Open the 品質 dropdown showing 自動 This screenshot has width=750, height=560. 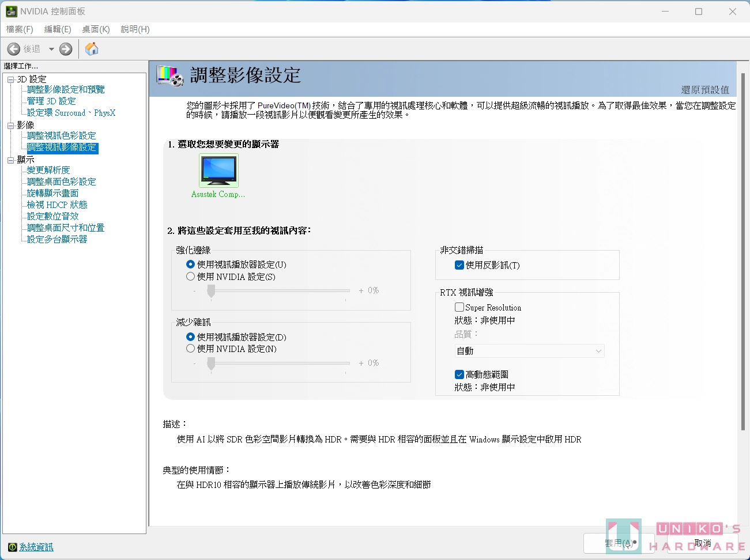[529, 351]
